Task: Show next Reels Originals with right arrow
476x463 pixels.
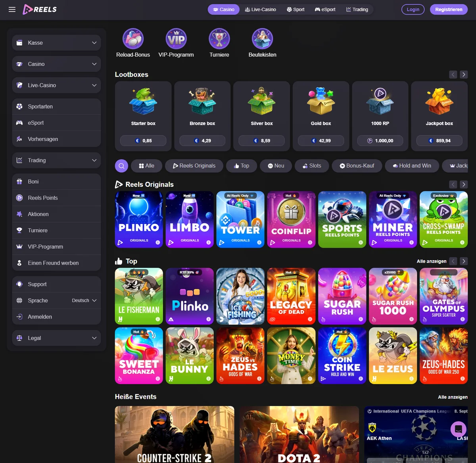Action: 464,184
